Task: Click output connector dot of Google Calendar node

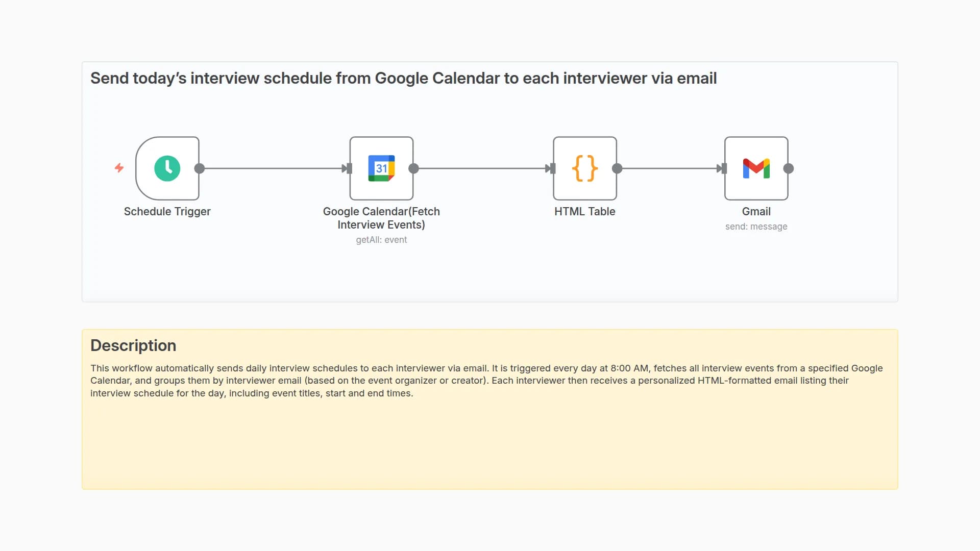Action: (414, 168)
